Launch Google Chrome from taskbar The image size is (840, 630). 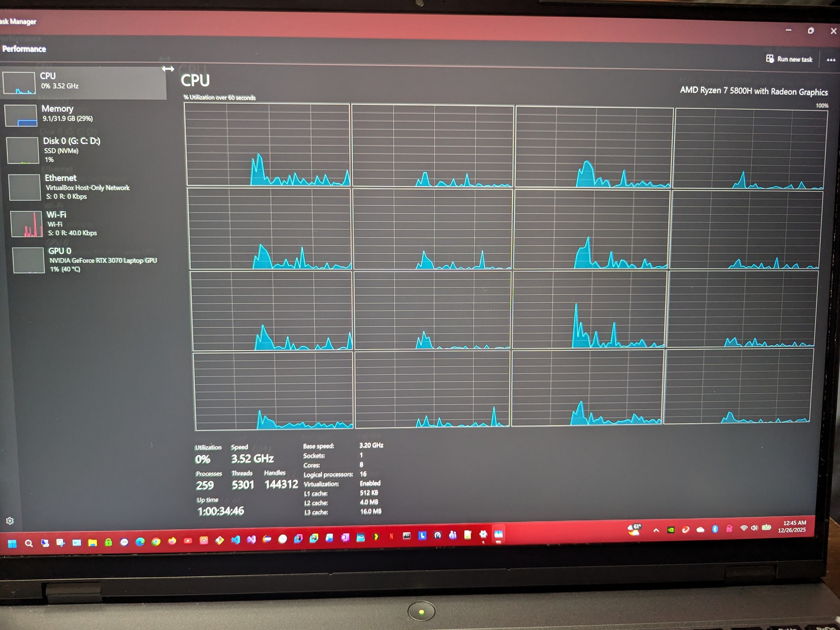pos(156,542)
